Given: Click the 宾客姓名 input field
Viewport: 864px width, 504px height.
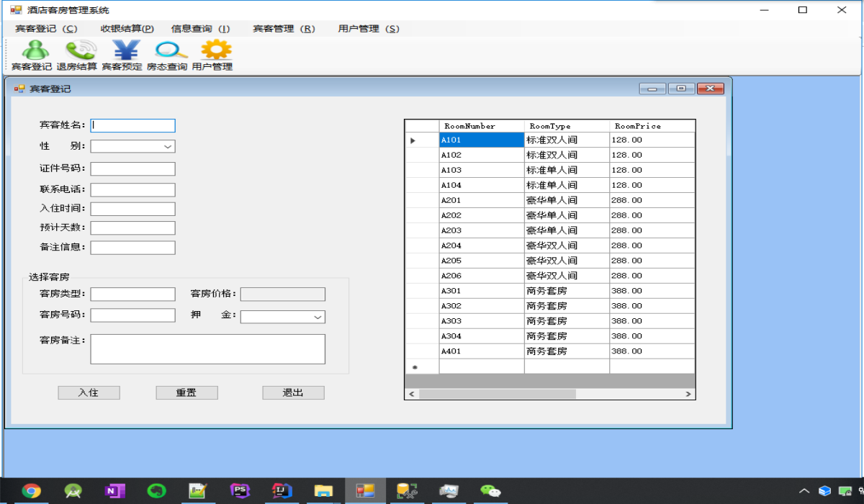Looking at the screenshot, I should pyautogui.click(x=133, y=125).
